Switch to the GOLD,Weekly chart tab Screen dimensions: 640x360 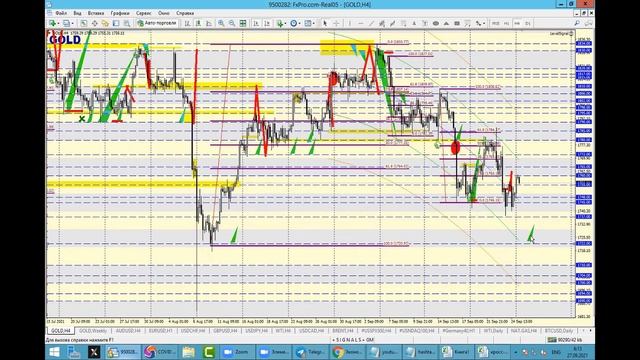[x=93, y=331]
